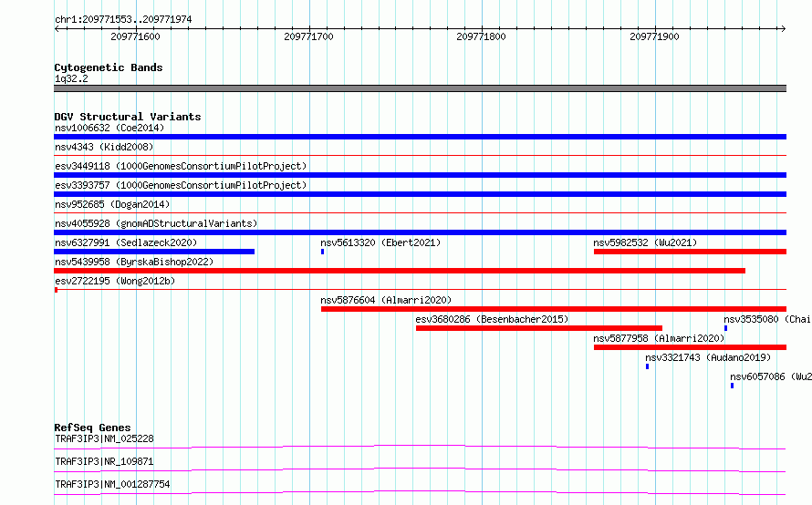
Task: Click the small nsv6057086 blue marker
Action: pos(733,386)
